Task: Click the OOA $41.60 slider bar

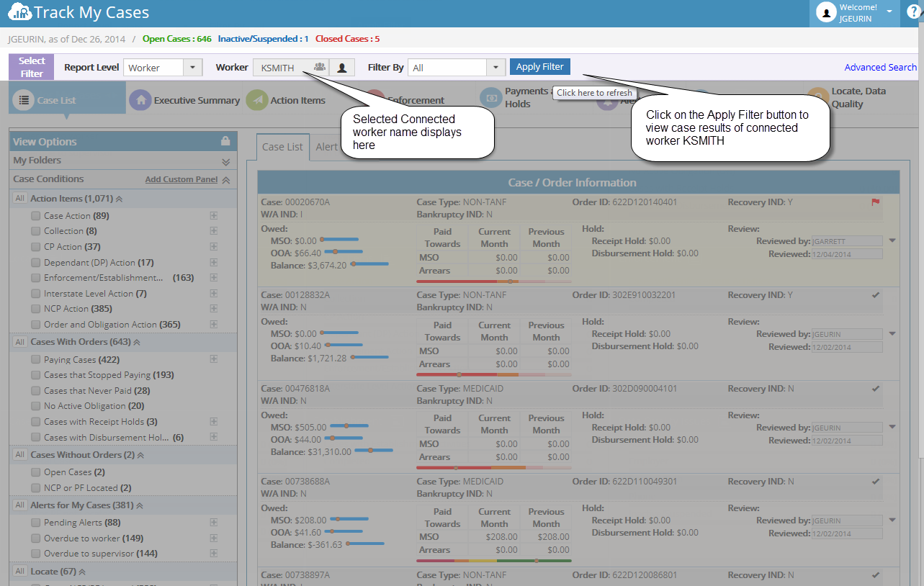Action: tap(344, 532)
